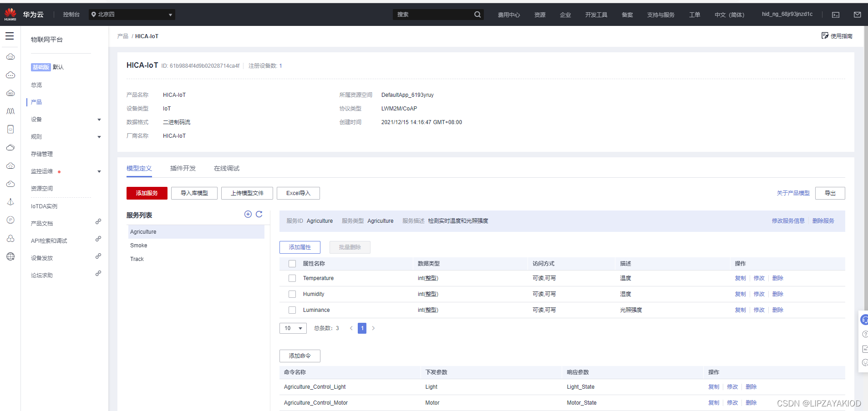Switch to the 插件开发 tab
The width and height of the screenshot is (868, 411).
click(183, 168)
